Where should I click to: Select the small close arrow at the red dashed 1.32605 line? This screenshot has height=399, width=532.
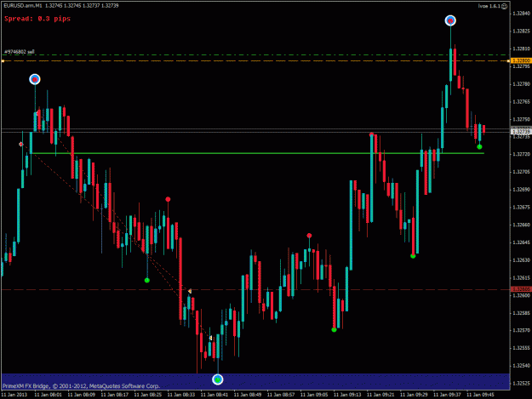coord(190,291)
